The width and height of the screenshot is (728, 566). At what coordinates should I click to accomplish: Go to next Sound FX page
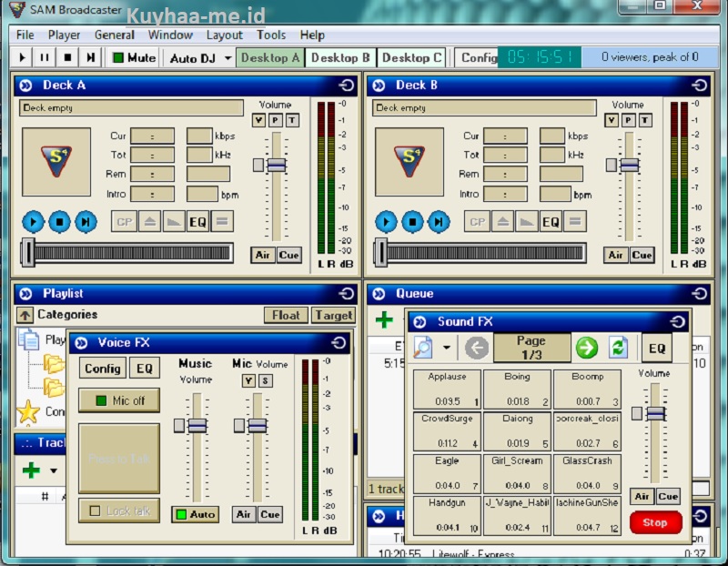587,348
